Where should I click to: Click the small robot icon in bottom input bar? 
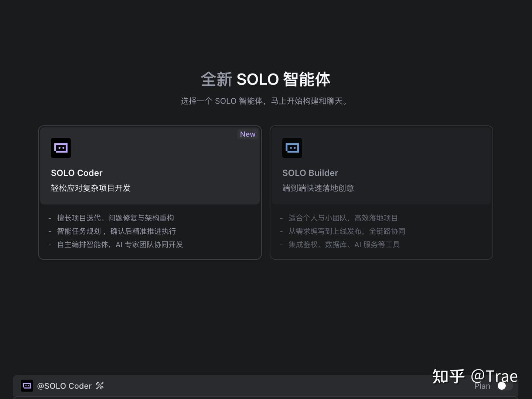27,385
